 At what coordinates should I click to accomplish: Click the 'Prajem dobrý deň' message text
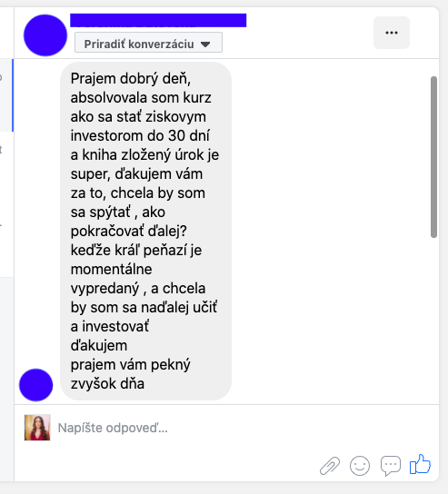click(131, 78)
